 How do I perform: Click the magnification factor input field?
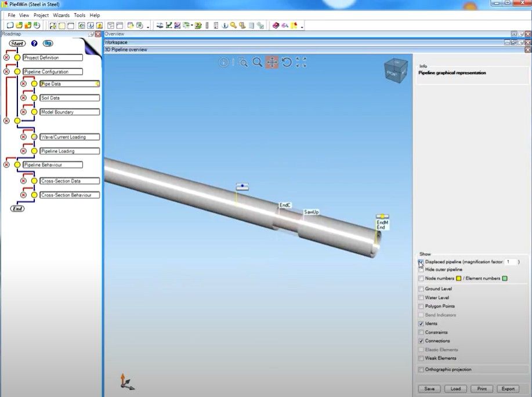(x=509, y=263)
